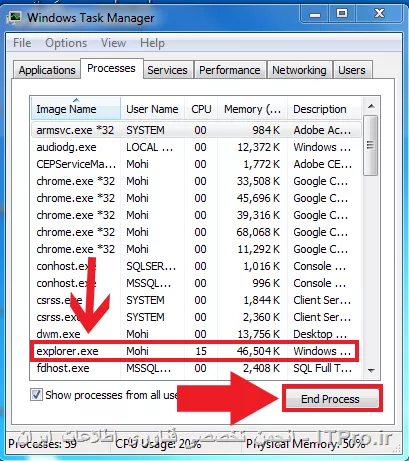
Task: Open the File menu
Action: tap(22, 43)
